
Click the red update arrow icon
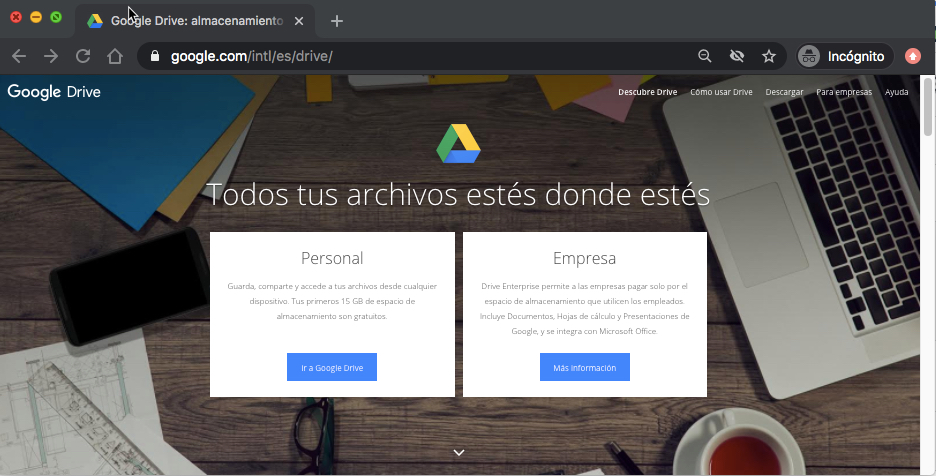coord(913,56)
